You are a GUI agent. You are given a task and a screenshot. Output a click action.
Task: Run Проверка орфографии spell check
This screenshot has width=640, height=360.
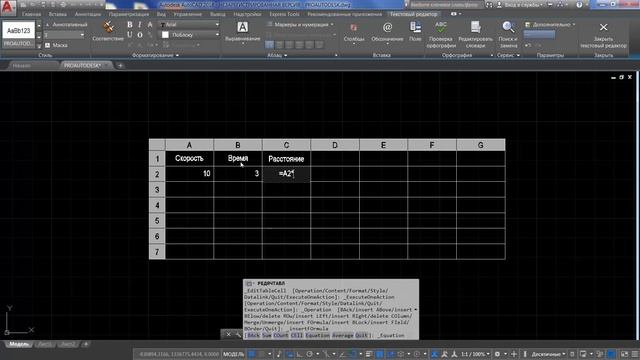pyautogui.click(x=441, y=35)
